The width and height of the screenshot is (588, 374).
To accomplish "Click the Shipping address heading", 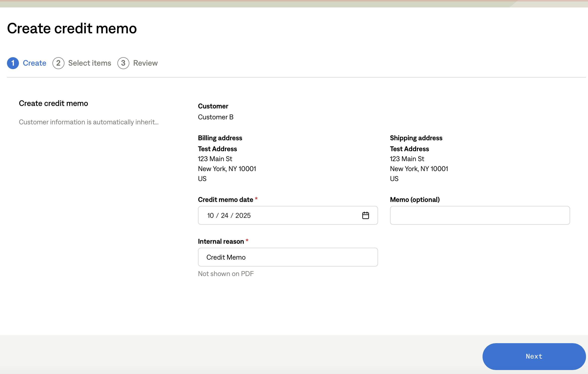I will pos(416,138).
